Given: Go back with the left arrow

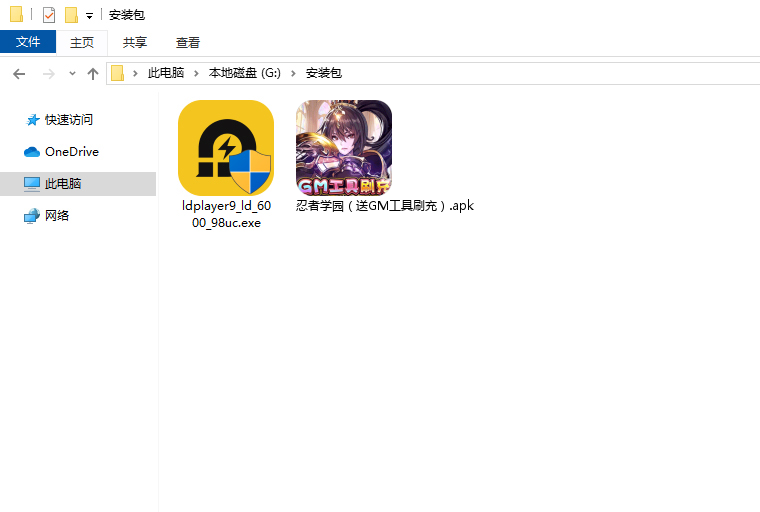Looking at the screenshot, I should 19,74.
